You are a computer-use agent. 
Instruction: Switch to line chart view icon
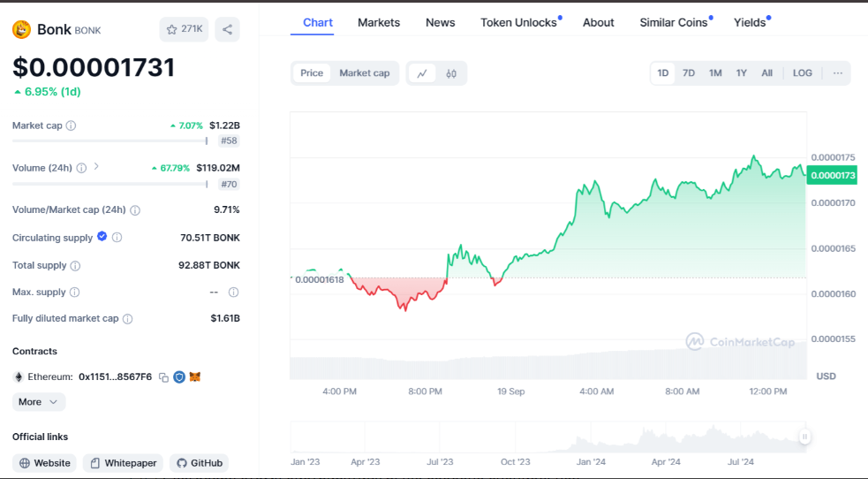pos(422,73)
